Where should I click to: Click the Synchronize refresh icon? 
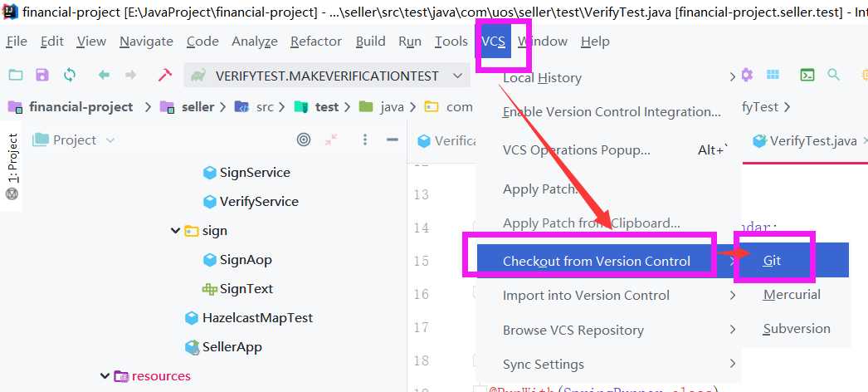coord(69,76)
